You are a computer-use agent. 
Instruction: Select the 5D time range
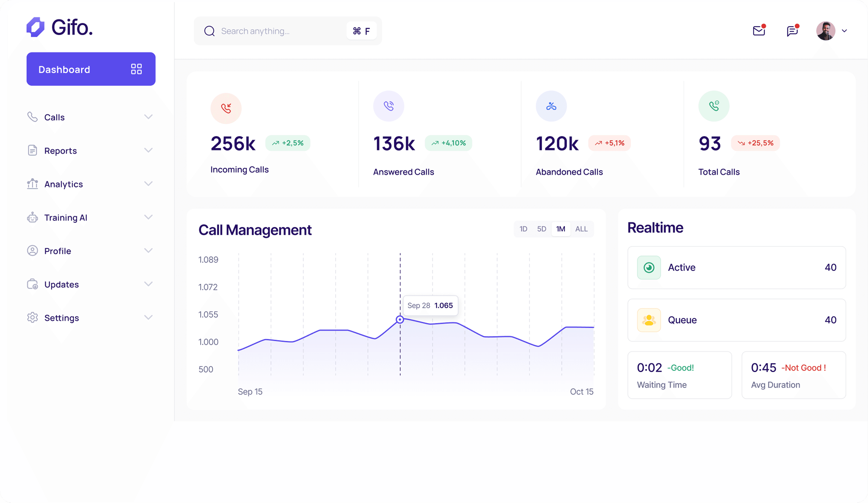(x=541, y=229)
